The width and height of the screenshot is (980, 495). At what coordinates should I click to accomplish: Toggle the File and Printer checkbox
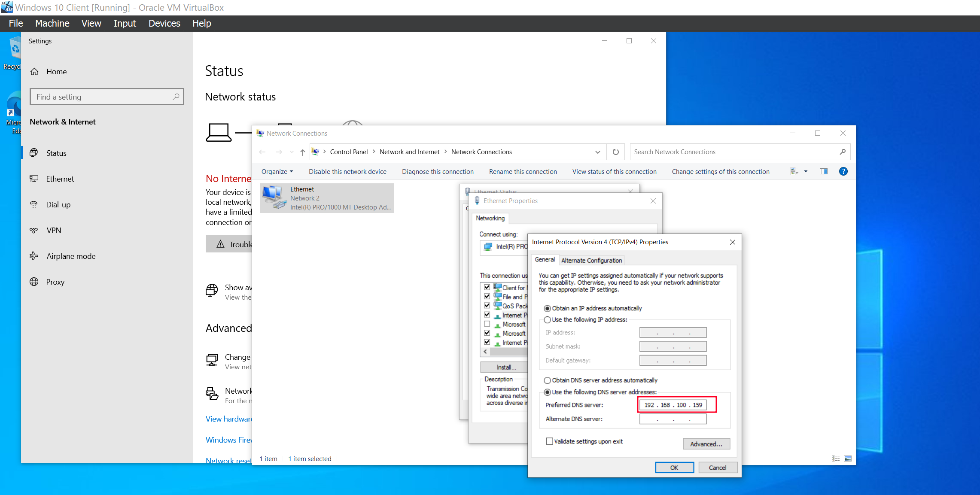coord(487,296)
